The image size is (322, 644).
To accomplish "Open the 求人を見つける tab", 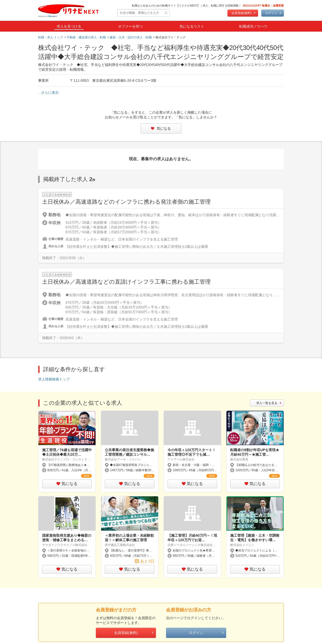I will pos(69,26).
